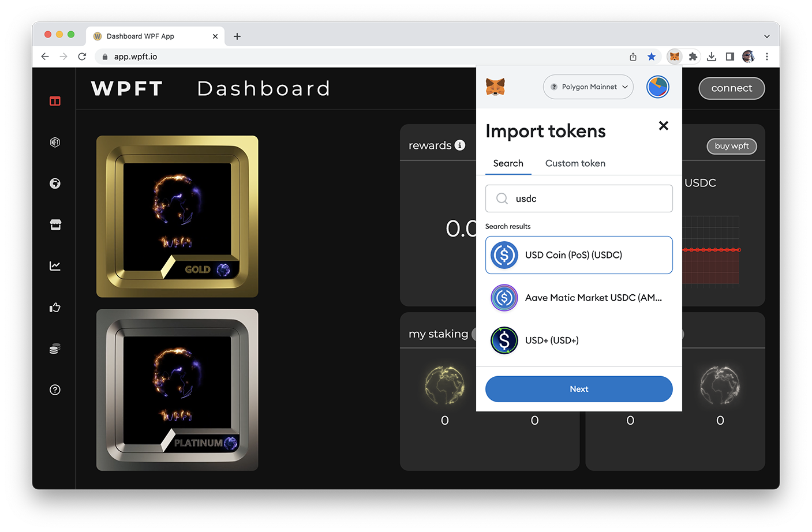Click the my staking heading
Image resolution: width=812 pixels, height=532 pixels.
(x=438, y=334)
